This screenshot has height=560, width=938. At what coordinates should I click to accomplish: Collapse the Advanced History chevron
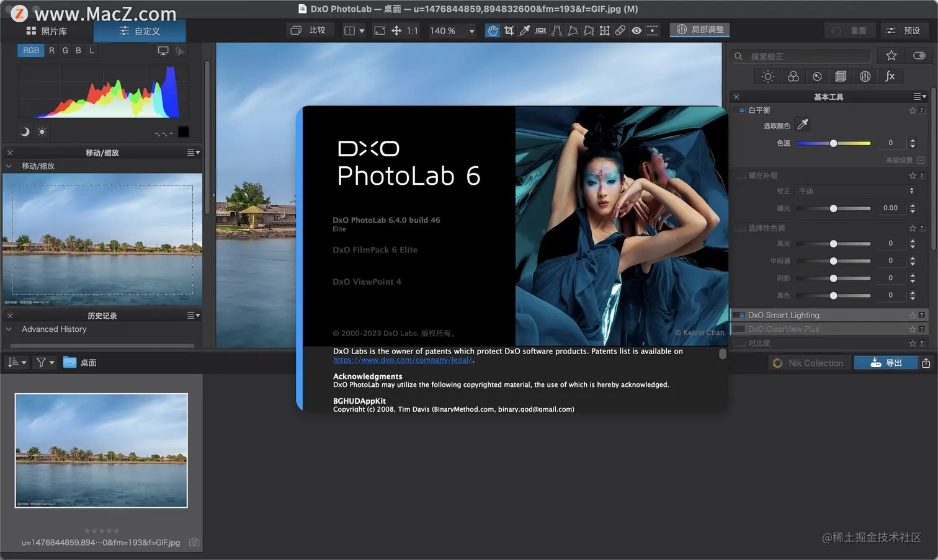click(9, 329)
